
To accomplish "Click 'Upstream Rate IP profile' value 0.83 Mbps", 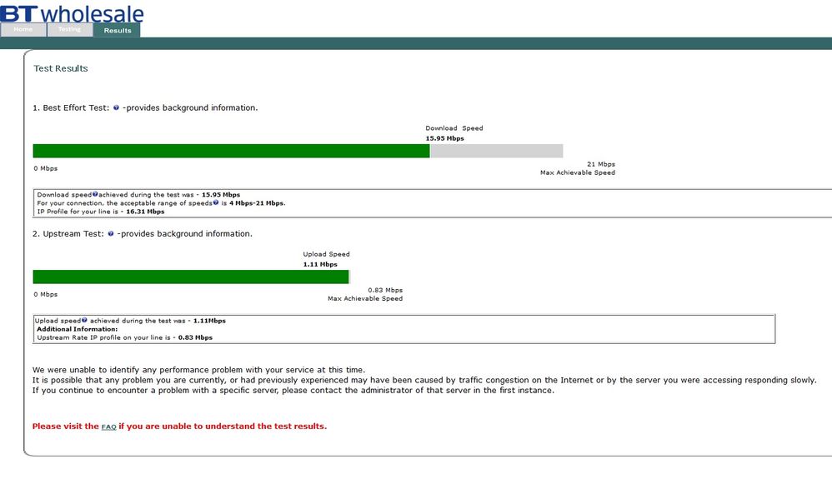I will coord(195,337).
